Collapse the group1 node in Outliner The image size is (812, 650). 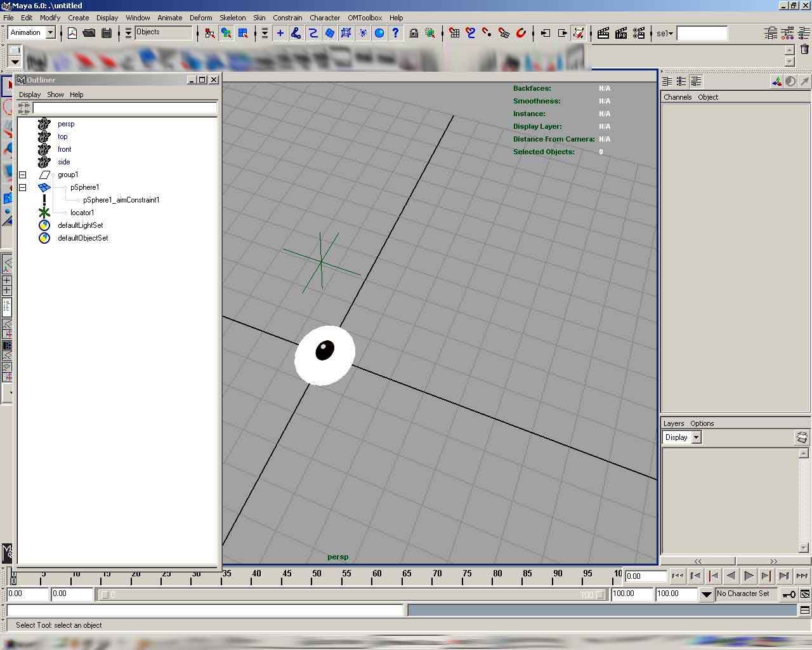tap(23, 175)
